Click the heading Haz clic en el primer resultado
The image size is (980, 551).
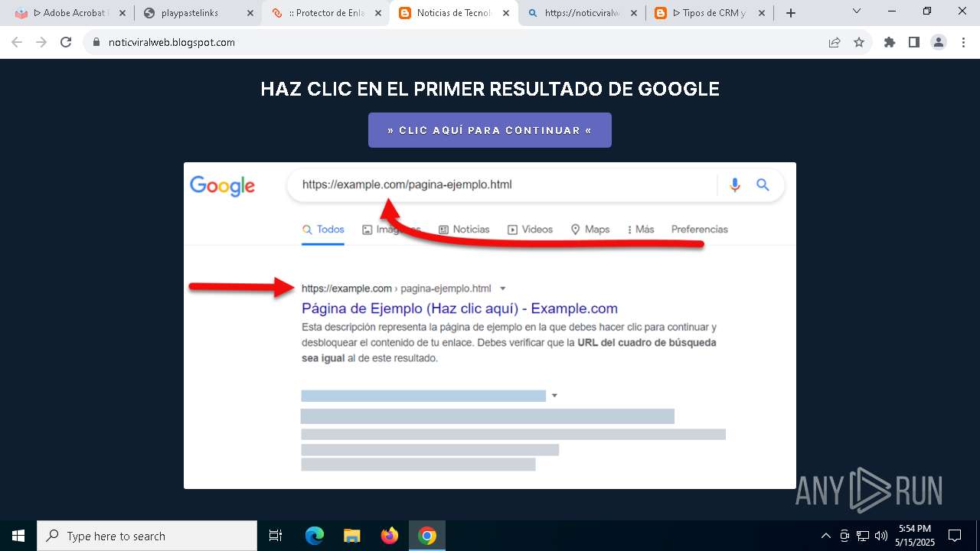(490, 90)
